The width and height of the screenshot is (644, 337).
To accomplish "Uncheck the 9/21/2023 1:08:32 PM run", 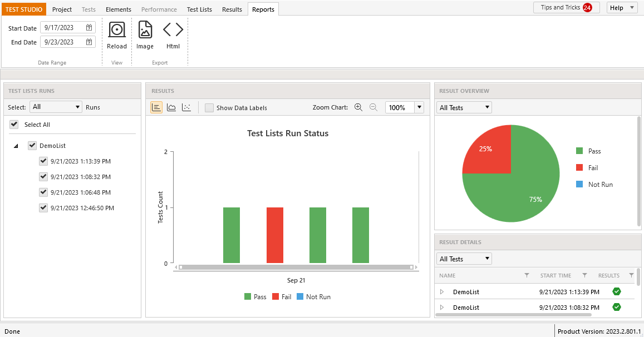I will coord(43,176).
